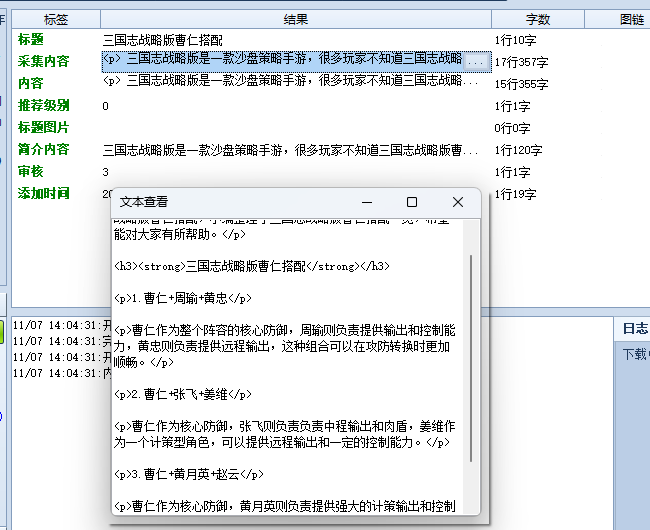Minimize the 文本查看 window
Viewport: 650px width, 530px height.
[367, 202]
